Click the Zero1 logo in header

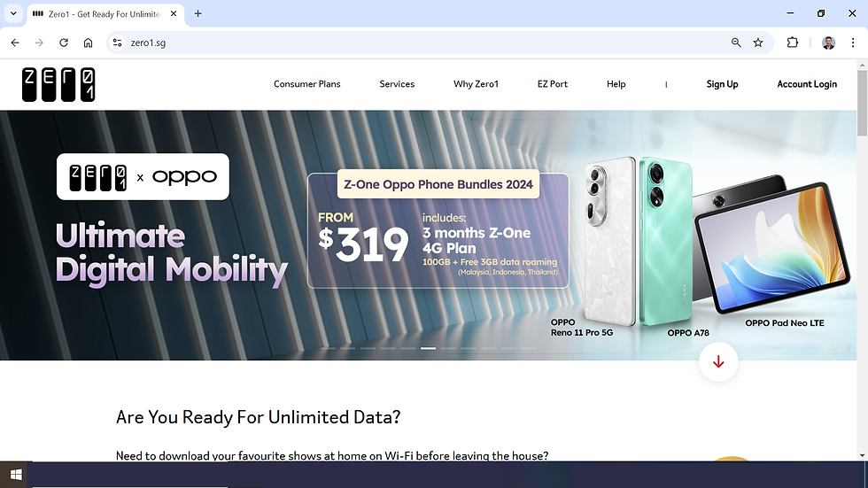(x=58, y=85)
